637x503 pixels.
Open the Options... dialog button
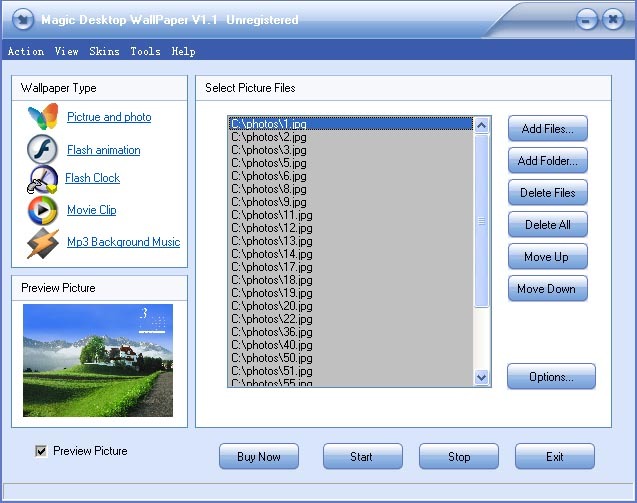pos(551,377)
